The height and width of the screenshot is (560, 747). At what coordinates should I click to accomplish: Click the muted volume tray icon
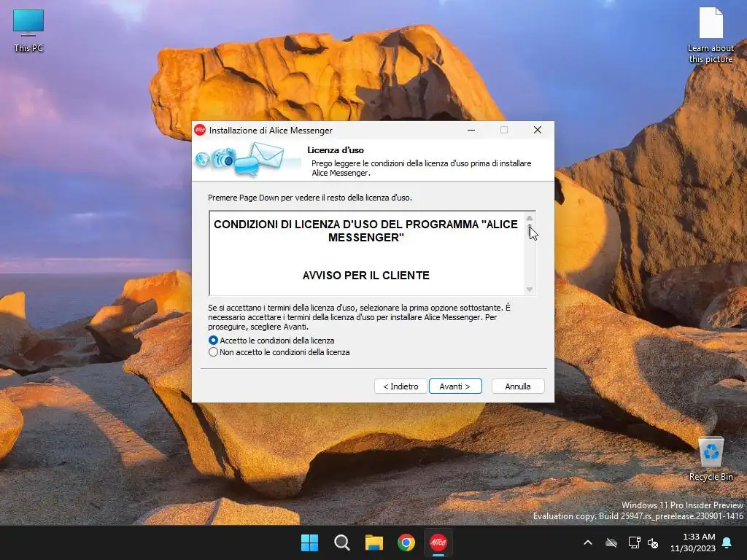653,542
